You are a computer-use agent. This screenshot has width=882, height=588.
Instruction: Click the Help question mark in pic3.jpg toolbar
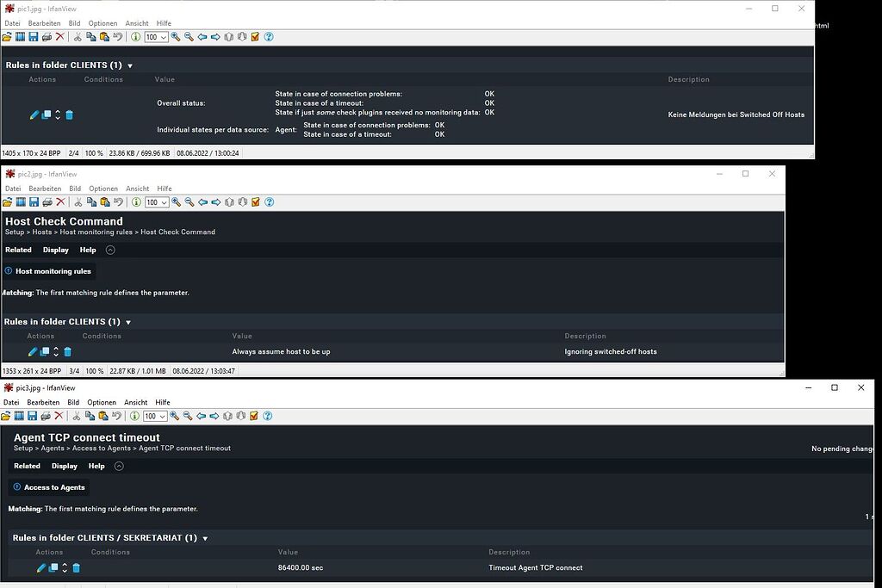coord(266,416)
